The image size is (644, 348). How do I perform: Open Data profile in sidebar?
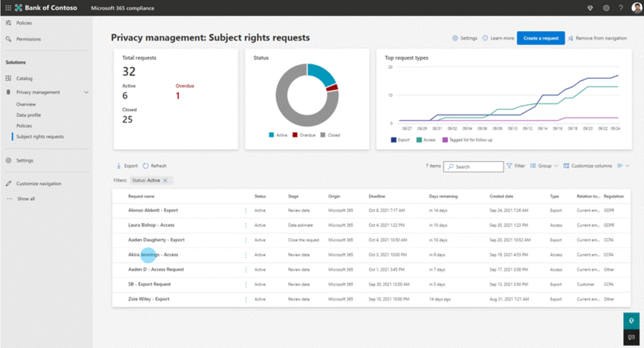coord(29,115)
